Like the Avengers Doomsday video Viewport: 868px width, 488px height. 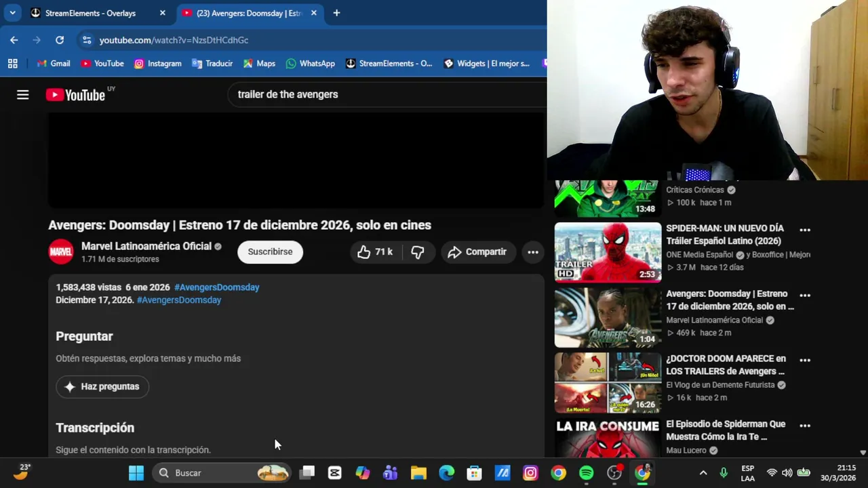coord(375,252)
